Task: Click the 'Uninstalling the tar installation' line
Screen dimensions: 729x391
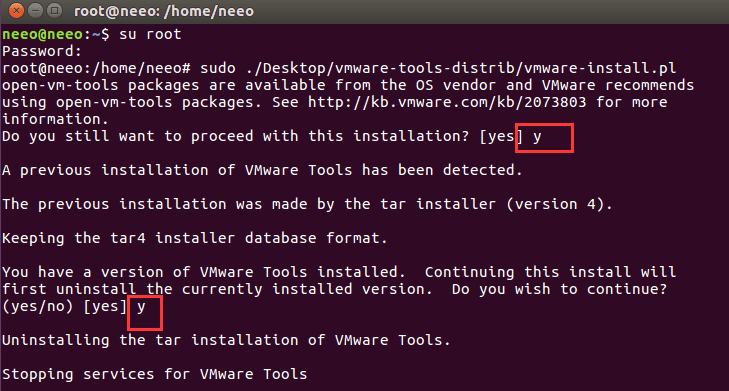Action: click(x=226, y=340)
